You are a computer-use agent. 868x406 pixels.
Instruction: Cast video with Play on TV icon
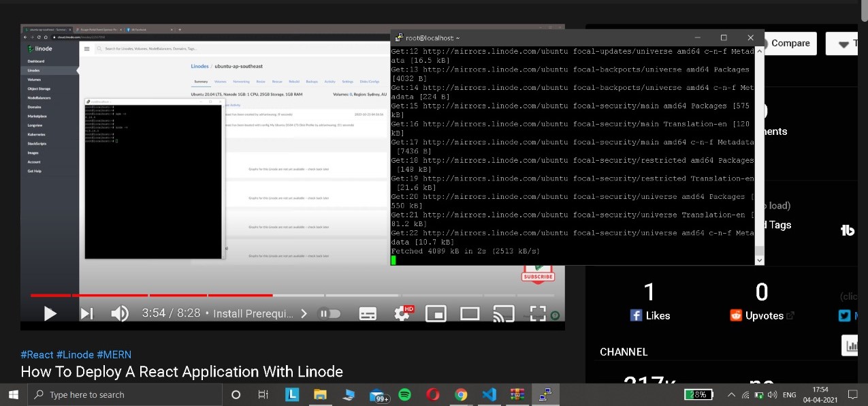504,313
